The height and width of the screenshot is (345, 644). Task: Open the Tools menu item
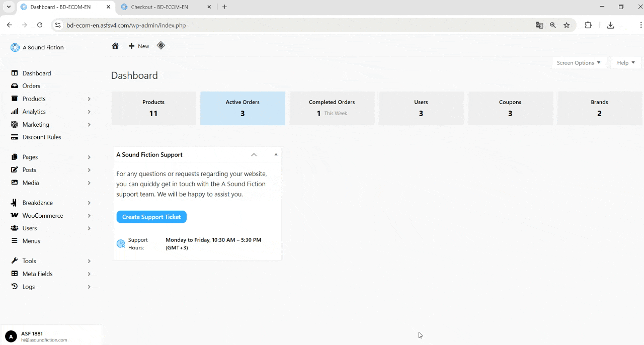coord(29,261)
